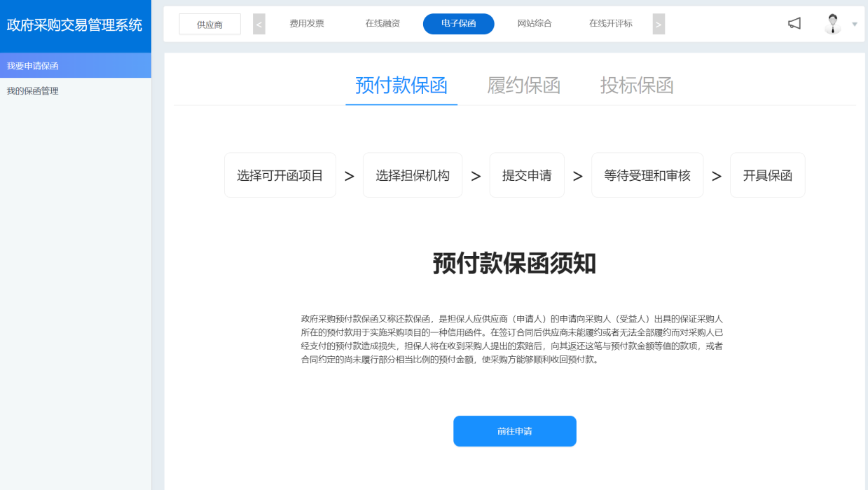The height and width of the screenshot is (490, 868).
Task: Select the 电子保函 tab
Action: [458, 24]
